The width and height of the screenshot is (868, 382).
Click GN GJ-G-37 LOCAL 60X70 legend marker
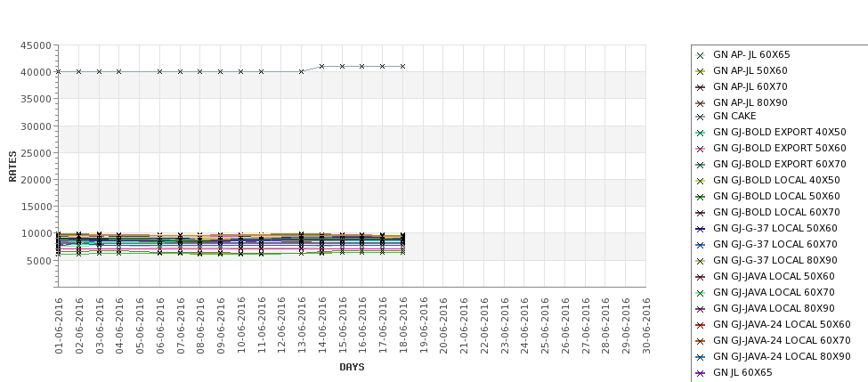pos(701,245)
